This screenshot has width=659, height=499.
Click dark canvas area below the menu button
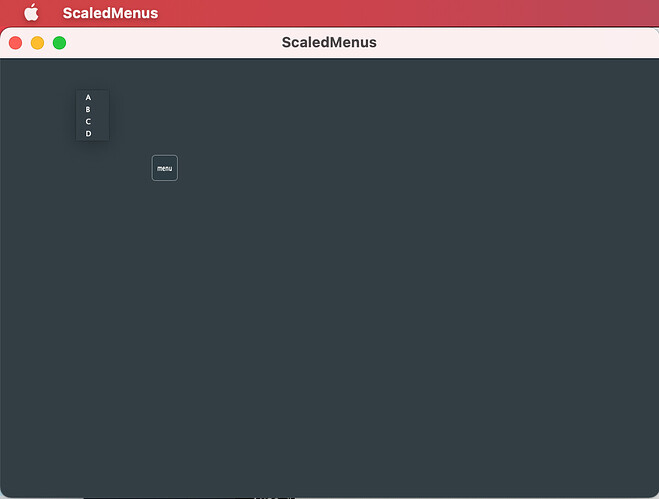pyautogui.click(x=165, y=252)
